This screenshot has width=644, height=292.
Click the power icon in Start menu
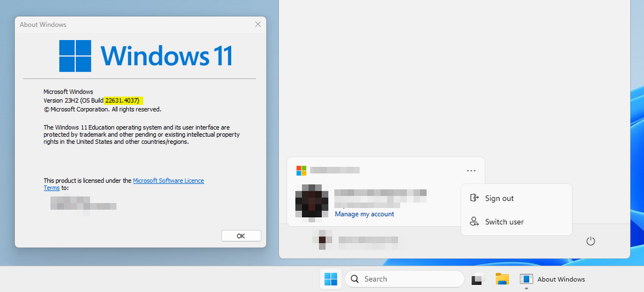[x=590, y=241]
